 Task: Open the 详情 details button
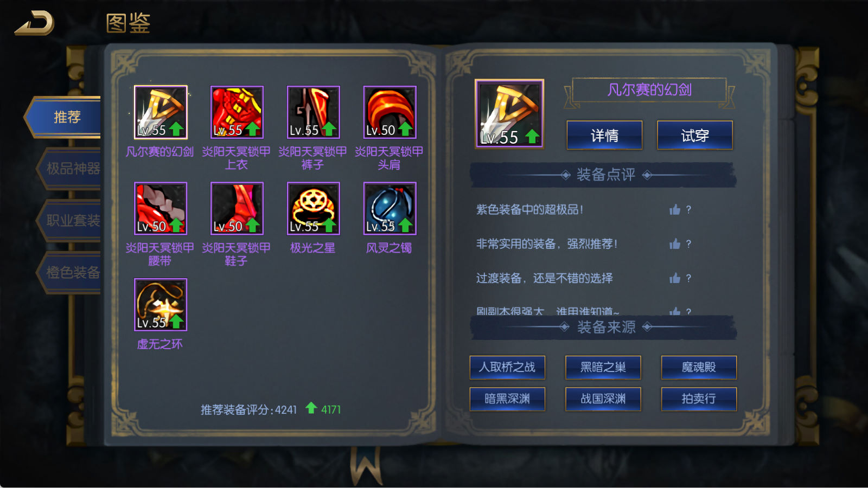click(604, 135)
